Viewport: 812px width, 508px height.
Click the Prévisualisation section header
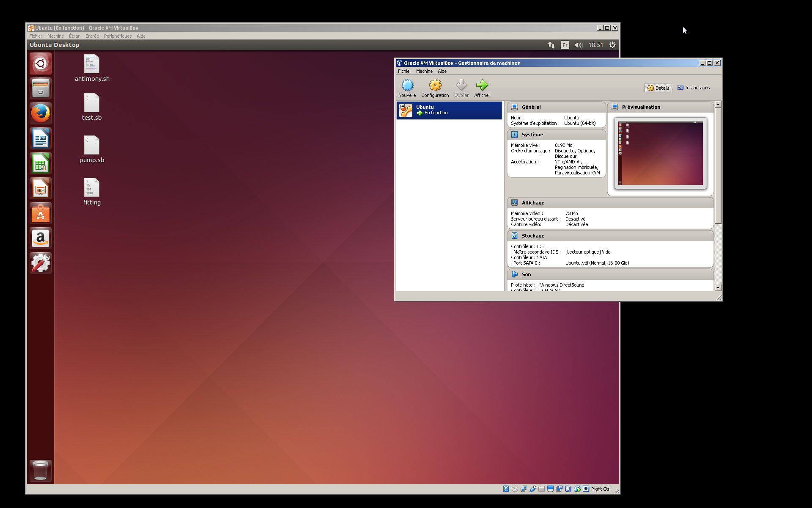[660, 107]
